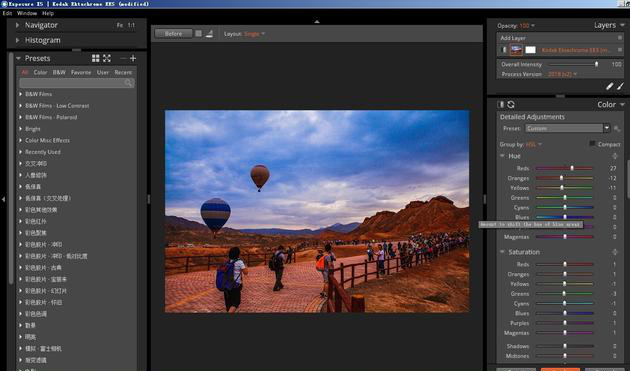
Task: Click the balloon photo preview
Action: click(317, 211)
